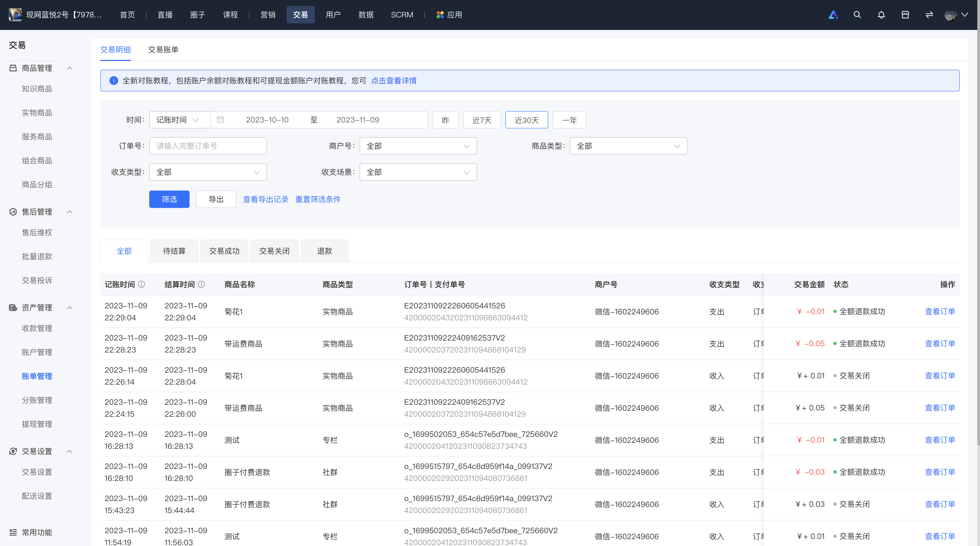Open the 点击查看详情 tutorial link
980x546 pixels.
[x=394, y=81]
